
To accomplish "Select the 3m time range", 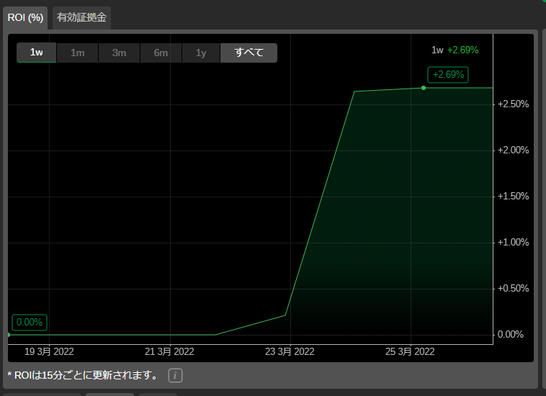I will click(119, 53).
